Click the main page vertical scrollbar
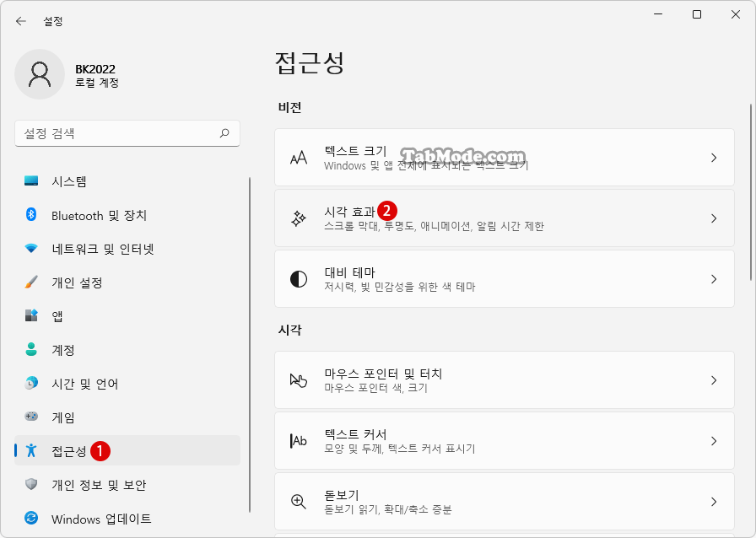Image resolution: width=756 pixels, height=538 pixels. click(750, 192)
